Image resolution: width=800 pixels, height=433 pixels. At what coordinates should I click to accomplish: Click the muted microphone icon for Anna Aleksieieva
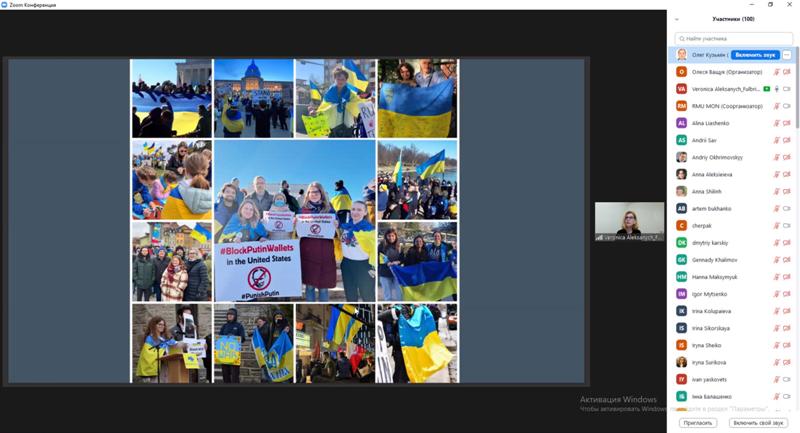point(777,174)
